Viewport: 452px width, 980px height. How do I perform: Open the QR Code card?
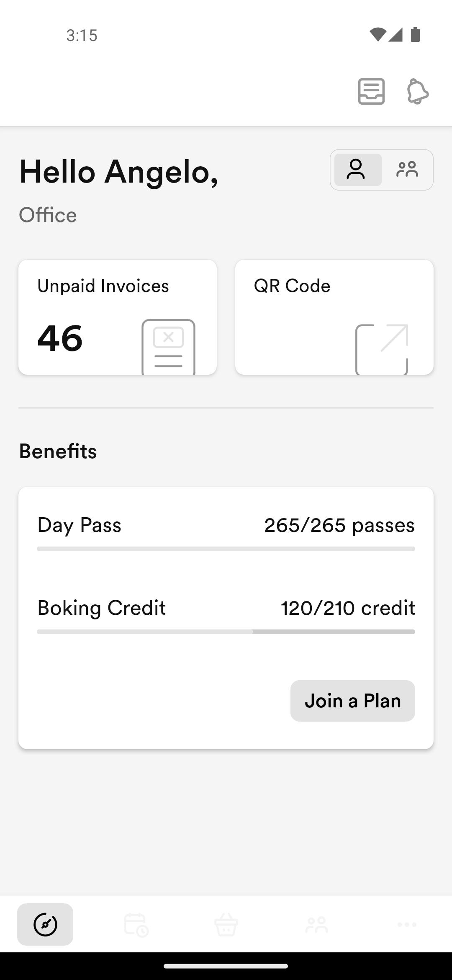point(334,317)
